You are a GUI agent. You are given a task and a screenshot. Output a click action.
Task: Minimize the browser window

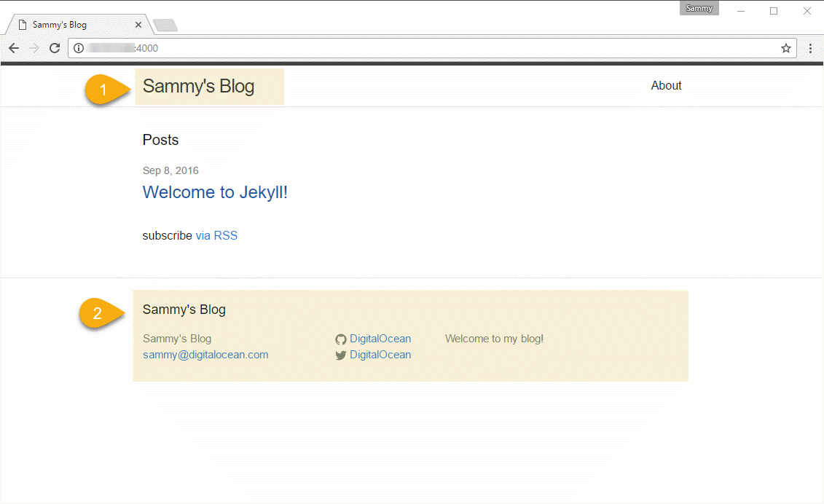(741, 10)
